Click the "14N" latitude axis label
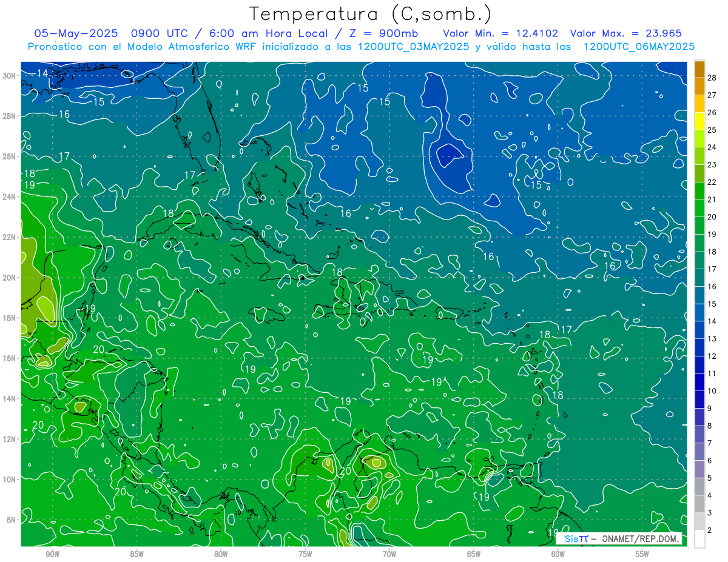Screen dimensions: 728x562 tap(10, 398)
